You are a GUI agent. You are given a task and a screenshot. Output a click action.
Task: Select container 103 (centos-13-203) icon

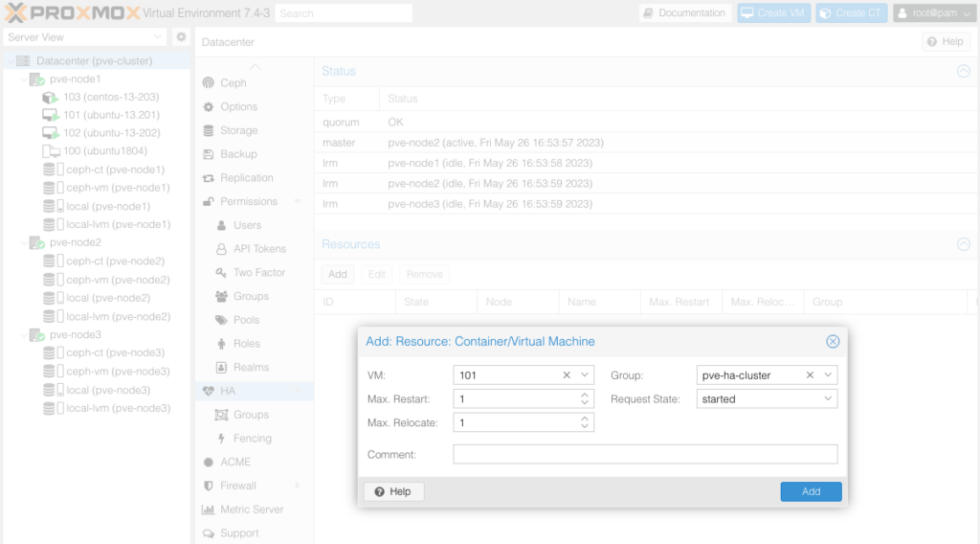point(50,97)
